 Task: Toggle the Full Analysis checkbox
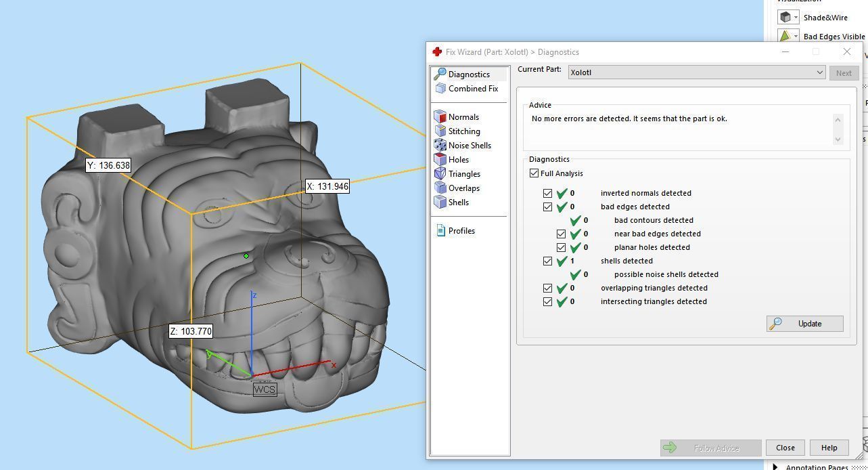pyautogui.click(x=534, y=173)
